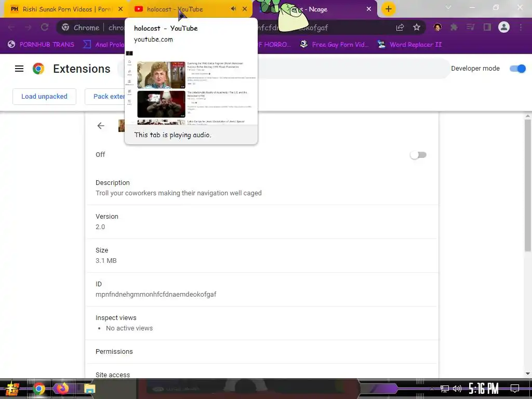This screenshot has height=399, width=532.
Task: Go back using the extension details arrow
Action: (101, 126)
